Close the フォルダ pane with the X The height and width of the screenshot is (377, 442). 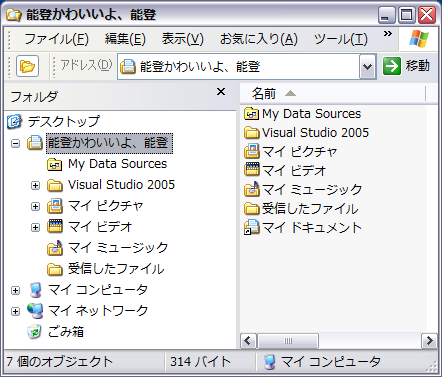tap(221, 92)
